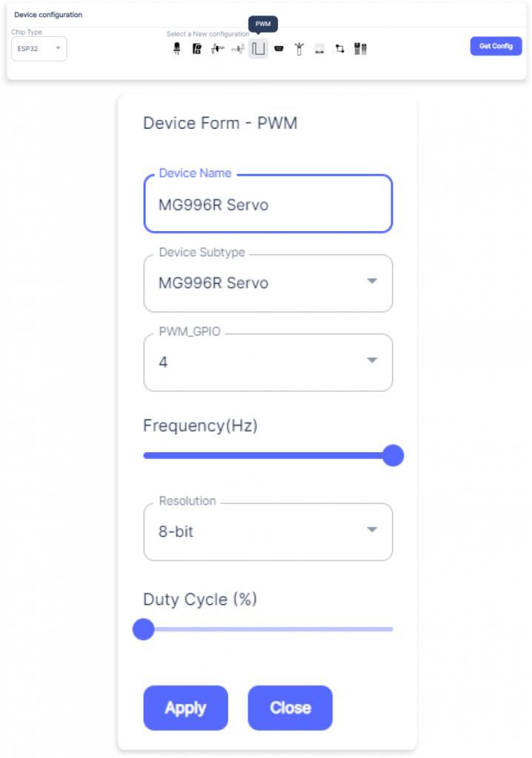Image resolution: width=532 pixels, height=758 pixels.
Task: Select the LED configuration icon
Action: pos(176,49)
